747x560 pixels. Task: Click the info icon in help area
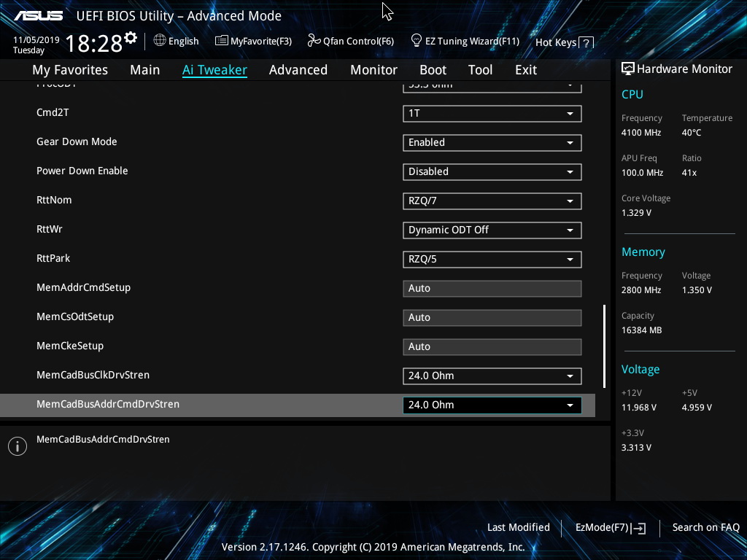tap(18, 446)
